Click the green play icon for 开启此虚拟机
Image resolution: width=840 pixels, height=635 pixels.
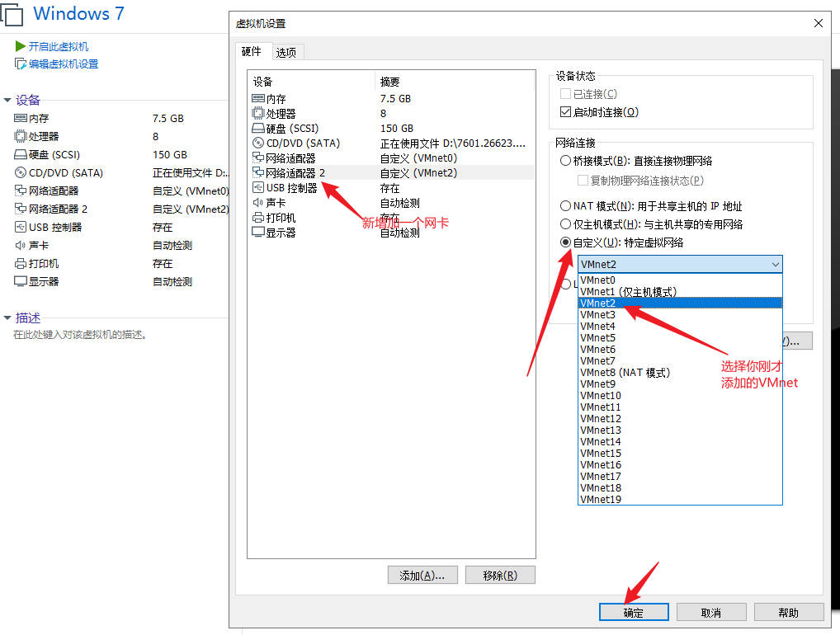pyautogui.click(x=21, y=46)
